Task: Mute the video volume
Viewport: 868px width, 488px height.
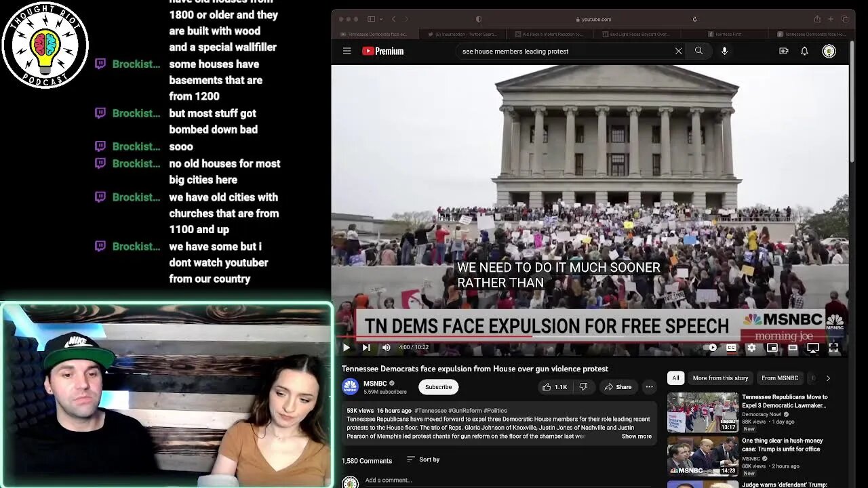Action: tap(386, 348)
